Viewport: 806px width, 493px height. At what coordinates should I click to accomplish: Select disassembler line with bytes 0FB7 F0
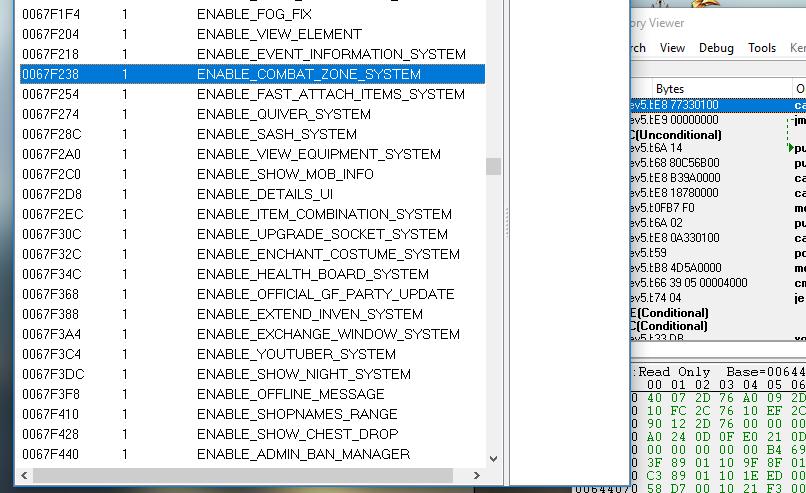(x=719, y=208)
